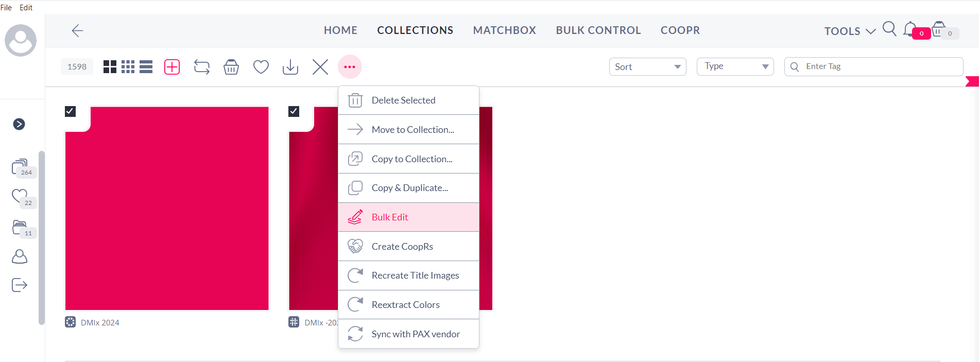Viewport: 980px width, 362px height.
Task: Expand sidebar with round arrow button
Action: (19, 124)
